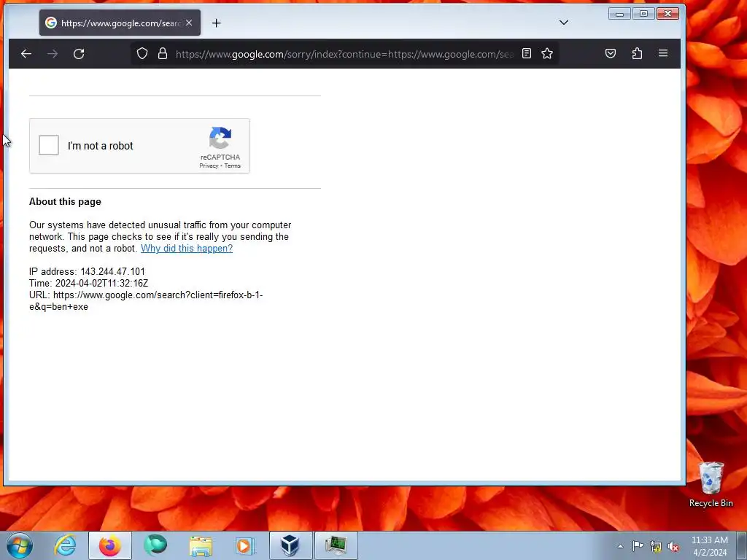Open the Action Center flag icon
This screenshot has height=560, width=747.
click(638, 545)
